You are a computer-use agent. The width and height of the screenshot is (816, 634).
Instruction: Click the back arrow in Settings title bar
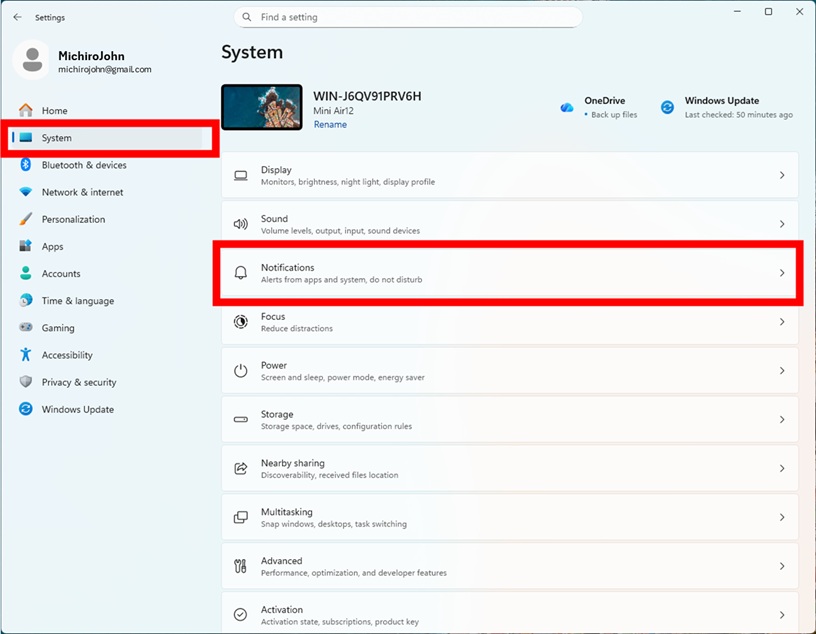tap(17, 17)
